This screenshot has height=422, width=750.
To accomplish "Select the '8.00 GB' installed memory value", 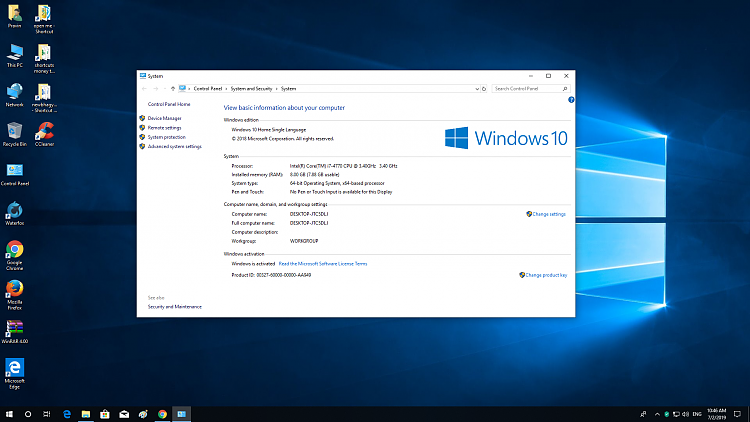I will pos(297,175).
